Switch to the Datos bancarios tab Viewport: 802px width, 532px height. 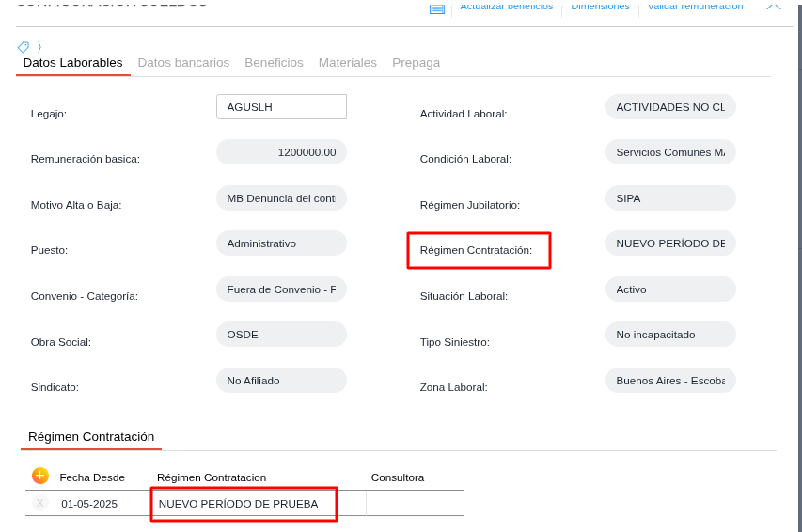[x=183, y=63]
